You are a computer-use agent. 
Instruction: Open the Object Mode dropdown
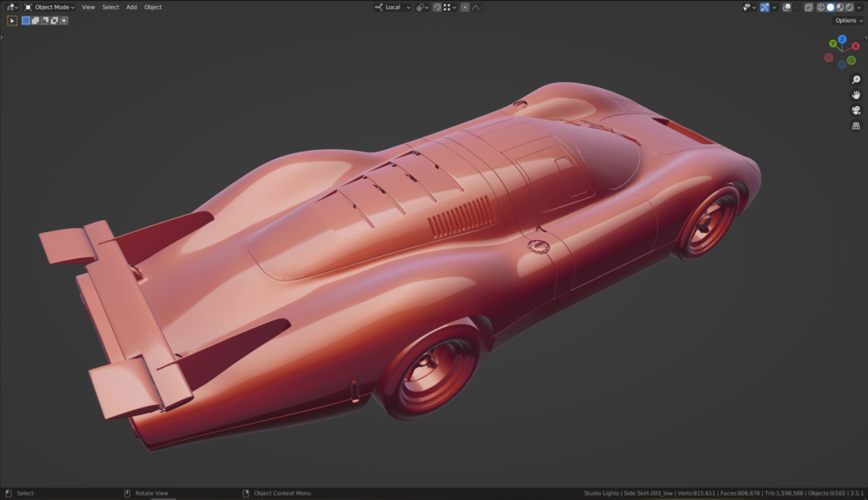50,7
